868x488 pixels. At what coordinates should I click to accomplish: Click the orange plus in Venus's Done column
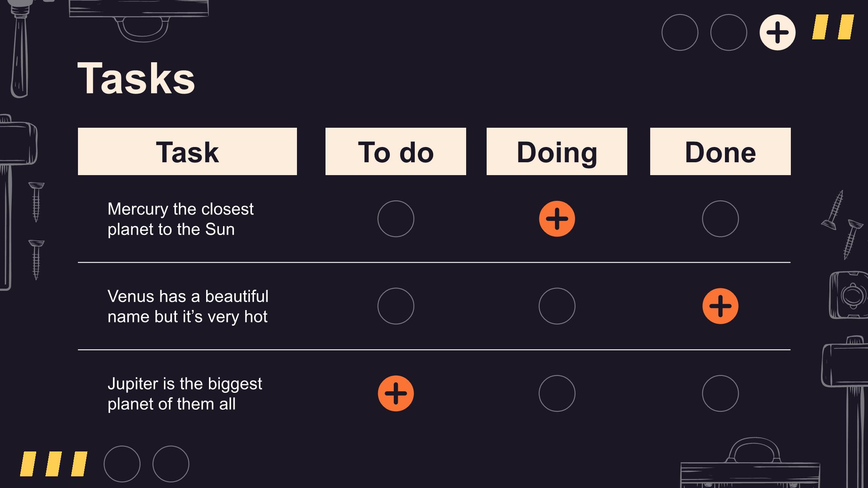coord(720,306)
